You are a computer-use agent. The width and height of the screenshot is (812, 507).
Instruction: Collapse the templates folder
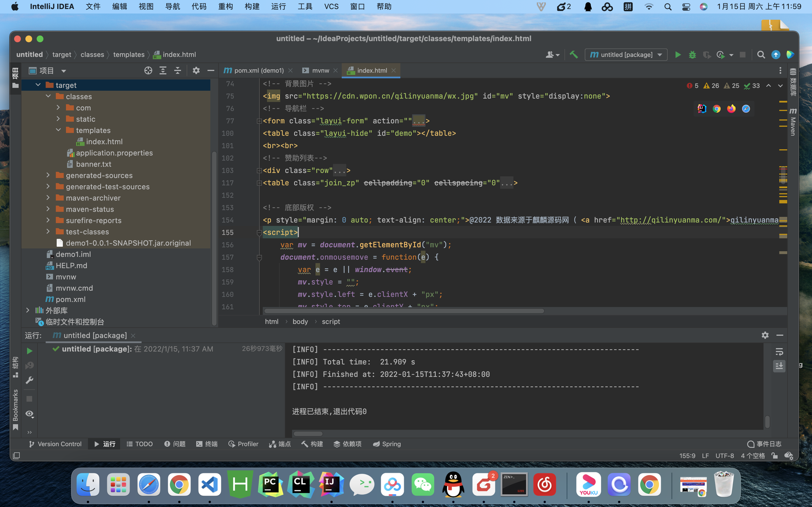(58, 130)
